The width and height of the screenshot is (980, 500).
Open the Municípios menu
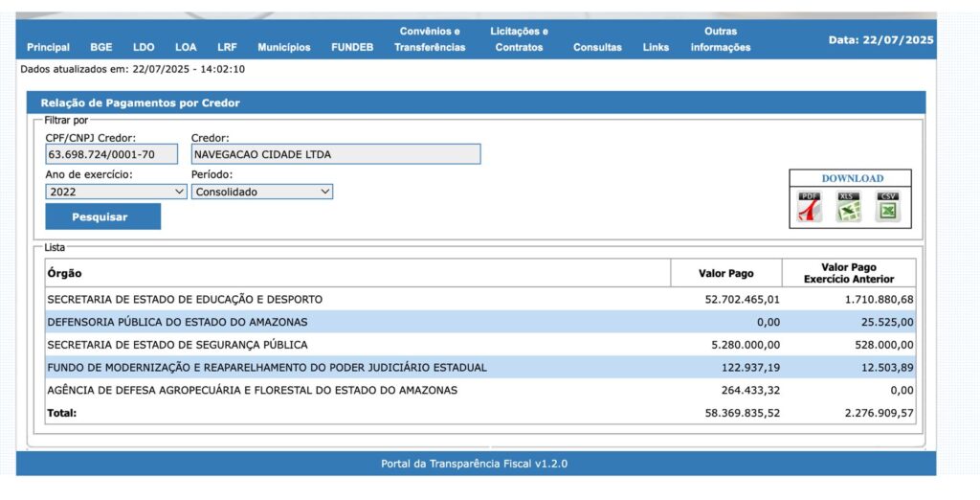pos(283,47)
